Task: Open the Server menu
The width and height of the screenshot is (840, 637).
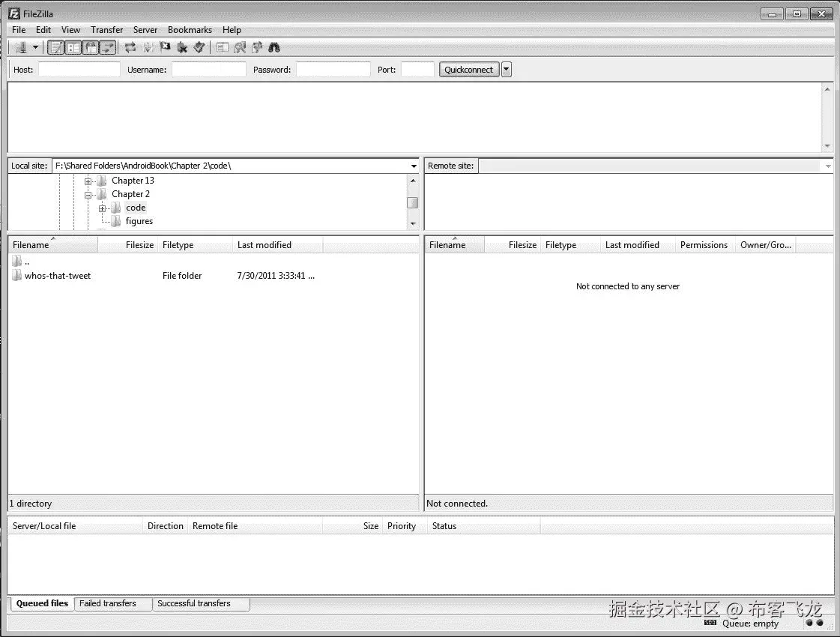Action: [145, 30]
